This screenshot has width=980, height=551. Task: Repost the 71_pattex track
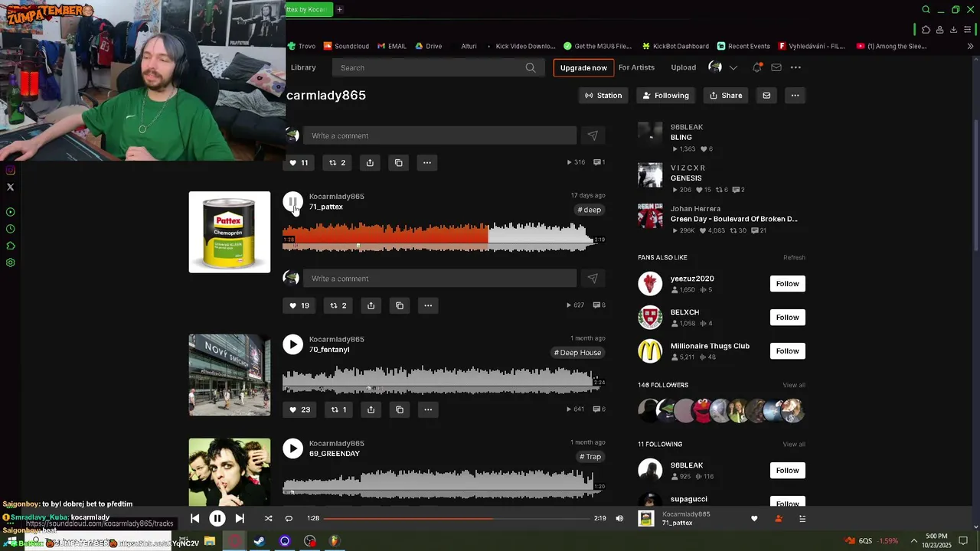click(x=338, y=305)
